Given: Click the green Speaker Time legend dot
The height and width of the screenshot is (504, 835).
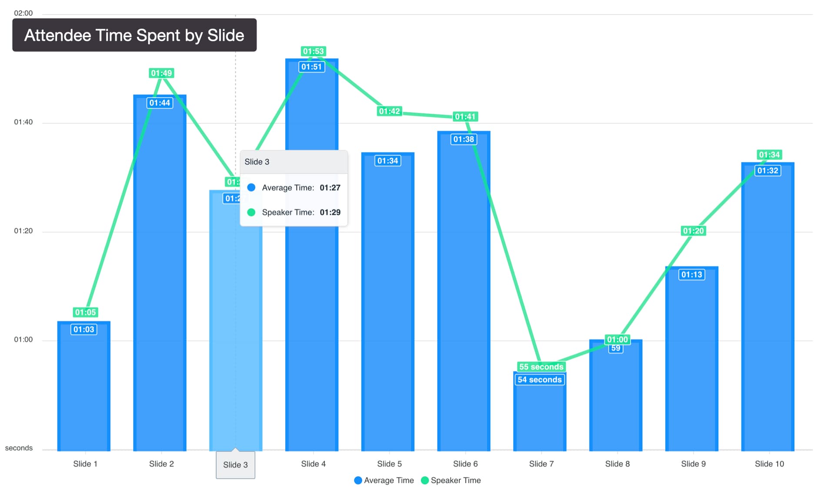Looking at the screenshot, I should coord(425,480).
